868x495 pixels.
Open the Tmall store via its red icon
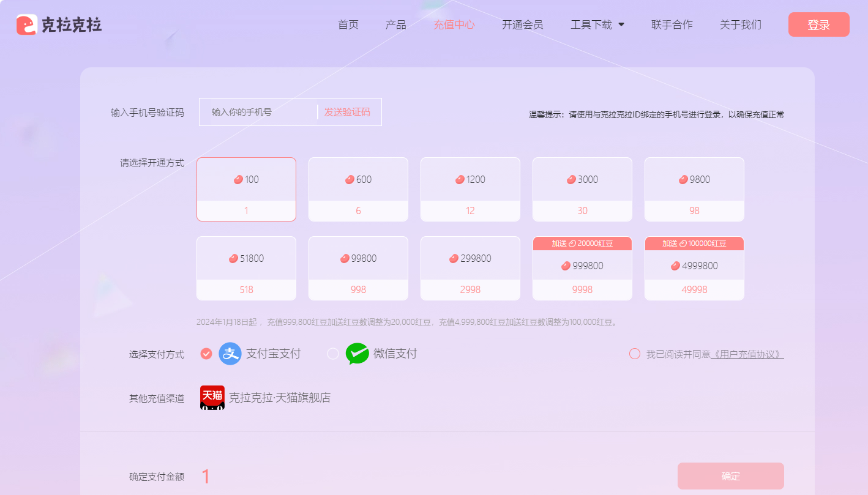point(212,397)
